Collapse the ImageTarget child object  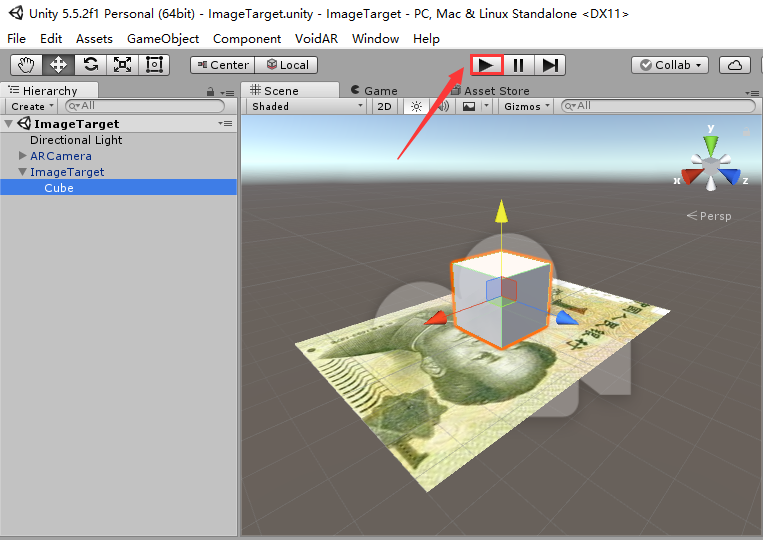click(x=22, y=172)
